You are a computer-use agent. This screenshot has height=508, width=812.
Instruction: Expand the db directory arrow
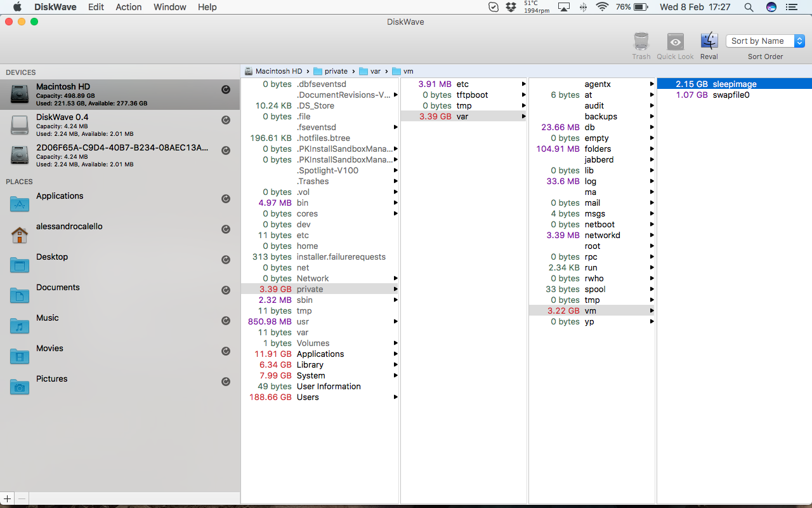[x=652, y=128]
